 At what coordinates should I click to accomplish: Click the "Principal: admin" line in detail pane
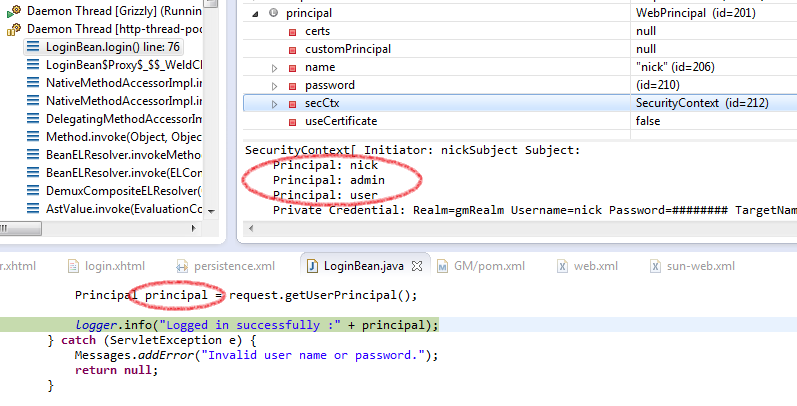coord(329,180)
